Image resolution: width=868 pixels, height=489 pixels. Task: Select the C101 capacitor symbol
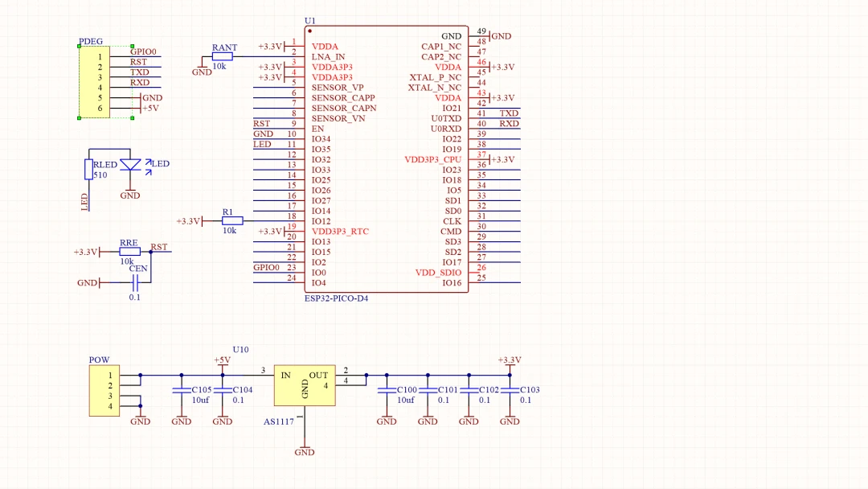tap(428, 390)
